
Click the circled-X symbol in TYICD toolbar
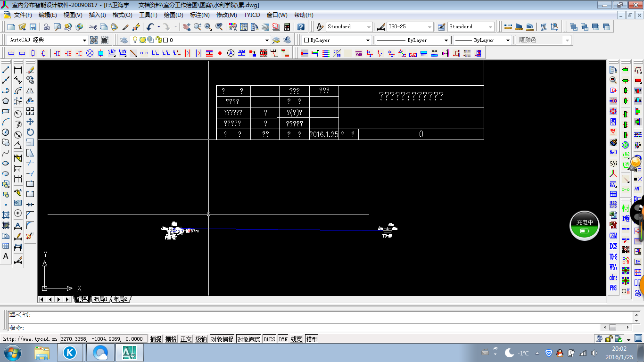(x=90, y=53)
